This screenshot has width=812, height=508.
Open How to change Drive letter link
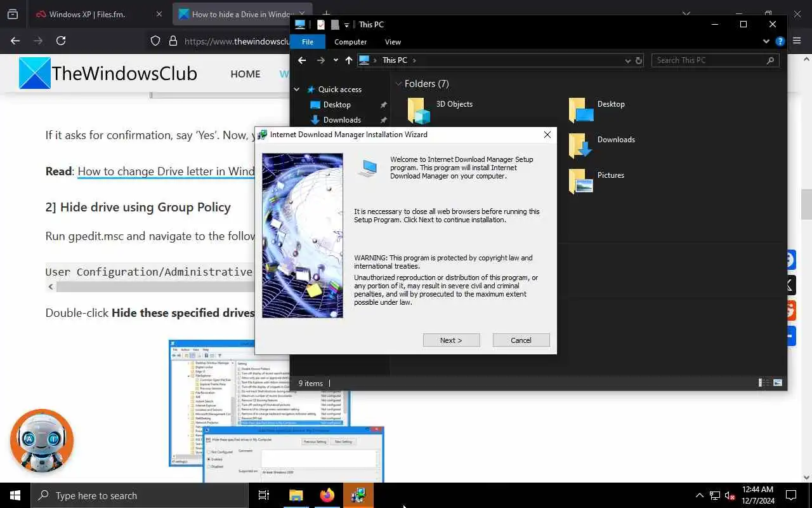166,171
